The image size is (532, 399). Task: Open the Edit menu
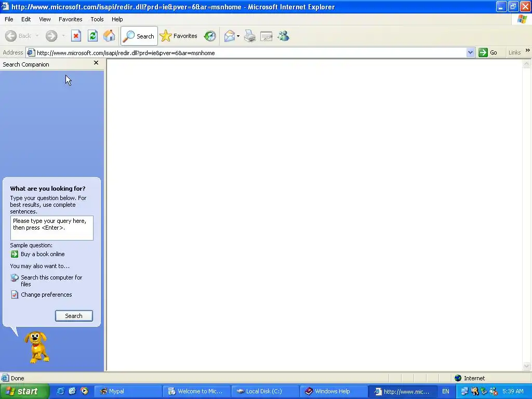click(26, 19)
